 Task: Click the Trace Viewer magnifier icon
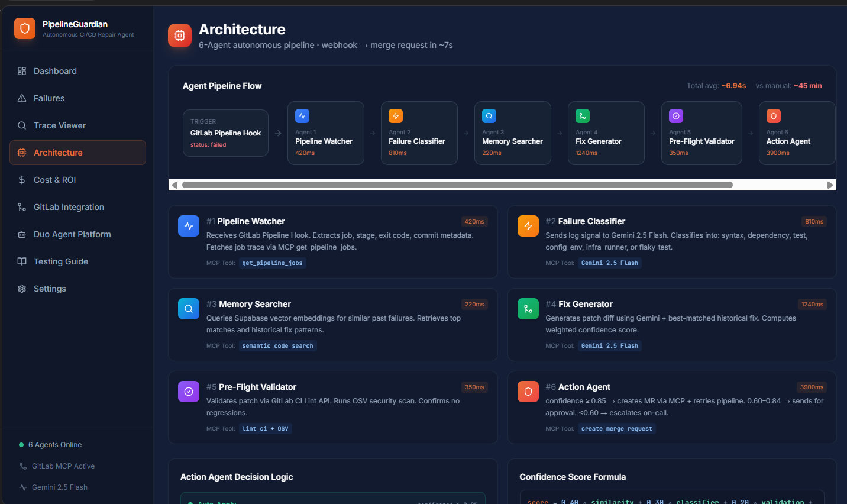[22, 125]
